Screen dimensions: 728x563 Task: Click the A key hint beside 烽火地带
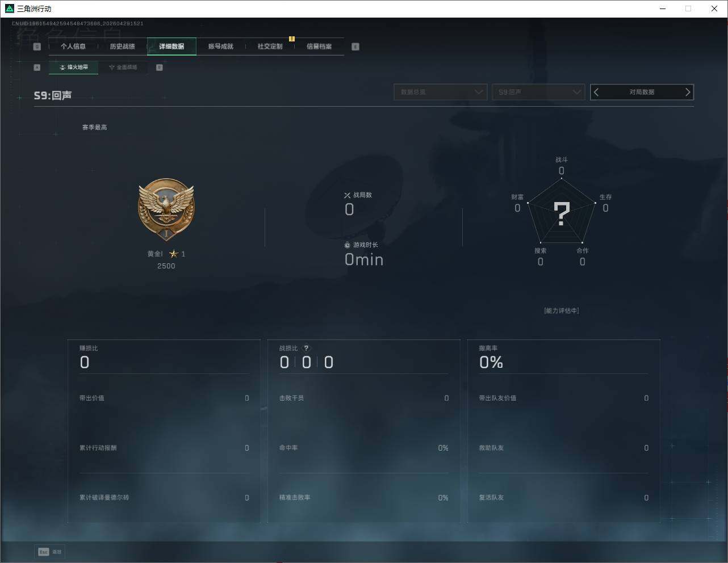pyautogui.click(x=37, y=68)
